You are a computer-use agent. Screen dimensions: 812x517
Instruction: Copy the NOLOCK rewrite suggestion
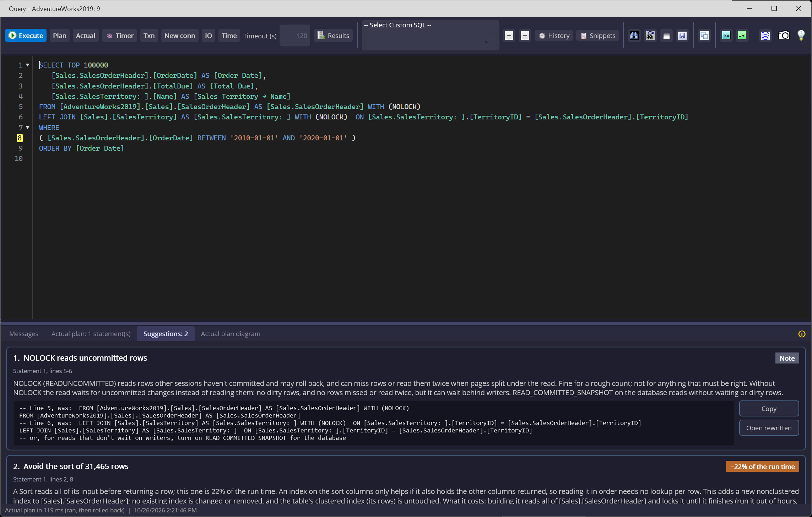pyautogui.click(x=769, y=409)
